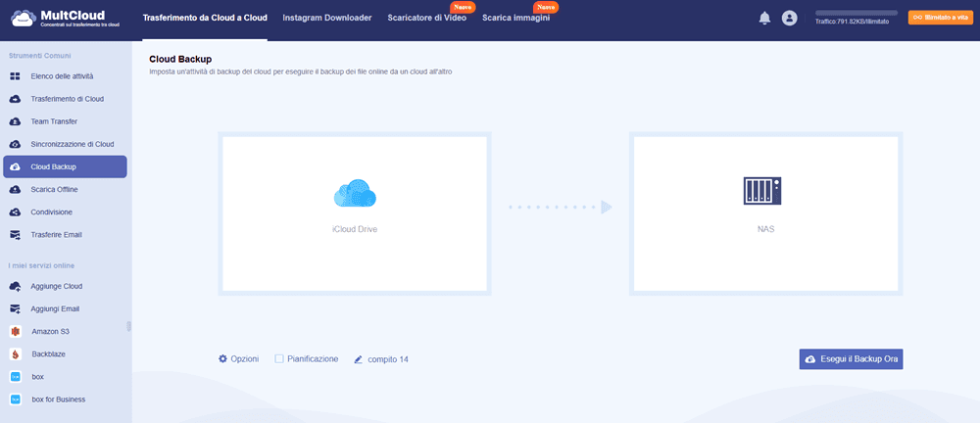Click Esegui il Backup Ora button
980x423 pixels.
(x=852, y=359)
